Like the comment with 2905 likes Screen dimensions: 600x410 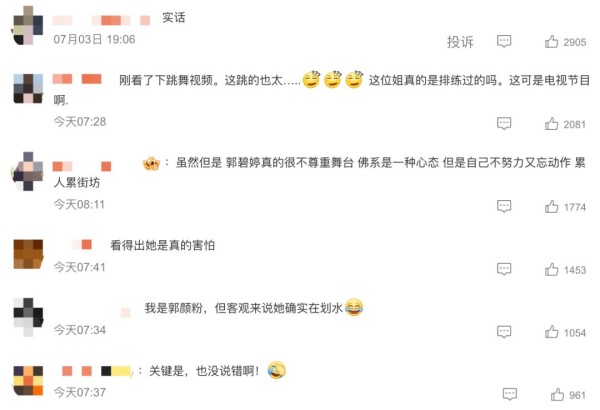coord(551,41)
